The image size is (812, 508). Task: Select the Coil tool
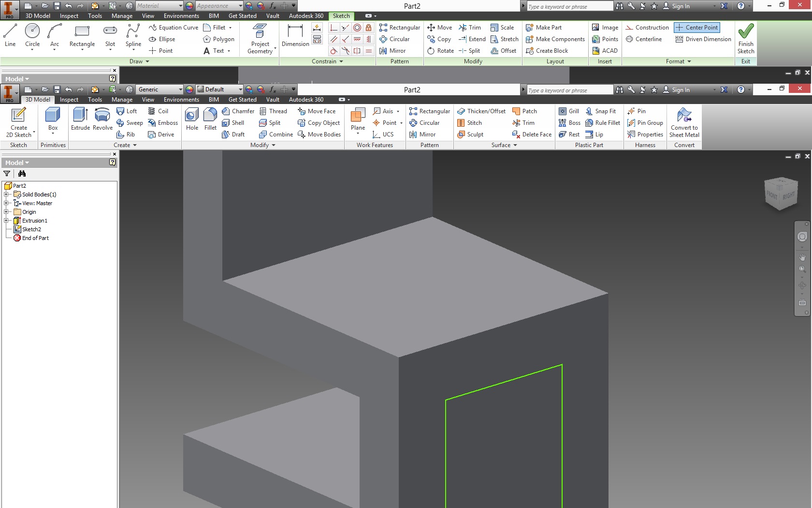tap(158, 111)
